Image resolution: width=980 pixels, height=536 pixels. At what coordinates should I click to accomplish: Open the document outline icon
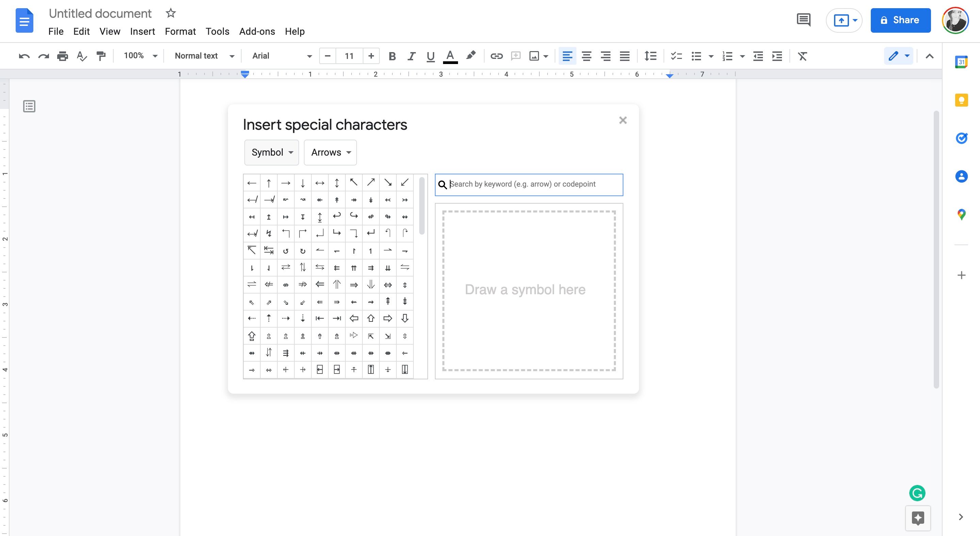(x=29, y=106)
